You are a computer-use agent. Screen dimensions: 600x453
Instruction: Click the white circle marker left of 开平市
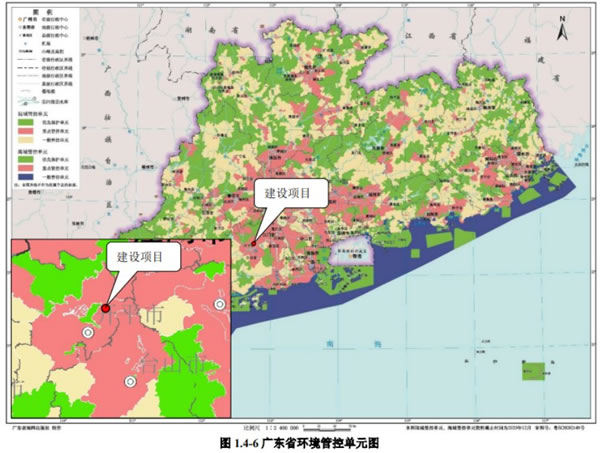click(88, 332)
